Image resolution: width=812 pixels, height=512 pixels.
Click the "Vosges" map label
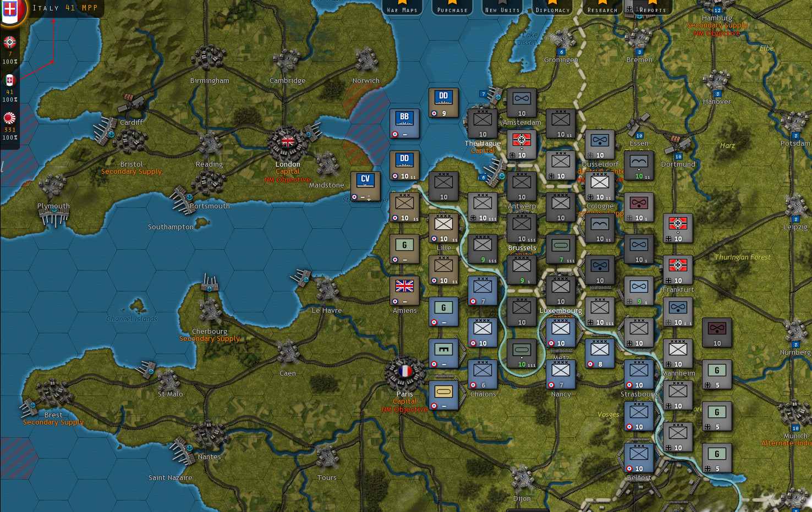point(608,414)
